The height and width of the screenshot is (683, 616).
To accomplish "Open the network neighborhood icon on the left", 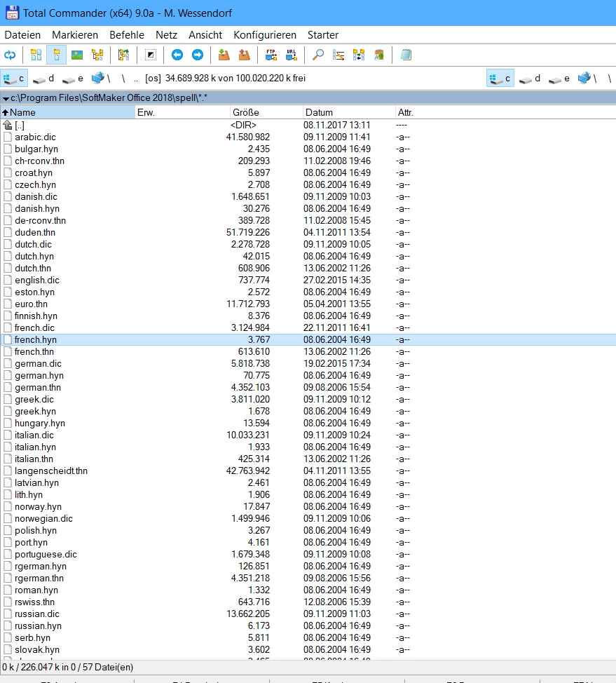I will (x=101, y=79).
